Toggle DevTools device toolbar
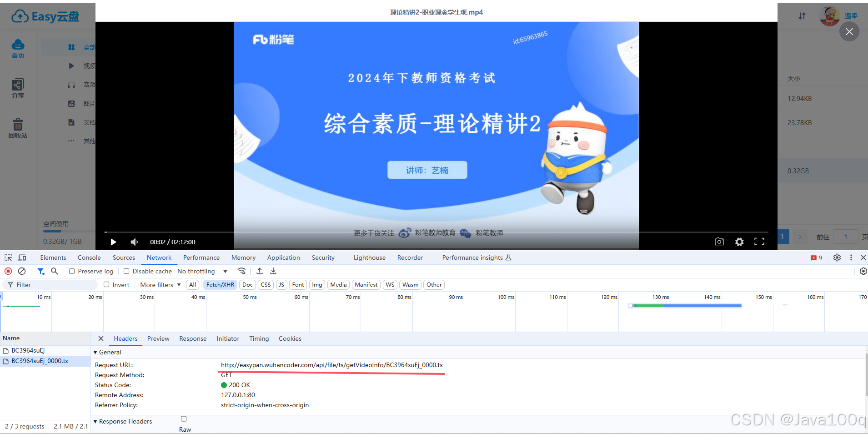Viewport: 868px width, 434px height. pos(22,257)
